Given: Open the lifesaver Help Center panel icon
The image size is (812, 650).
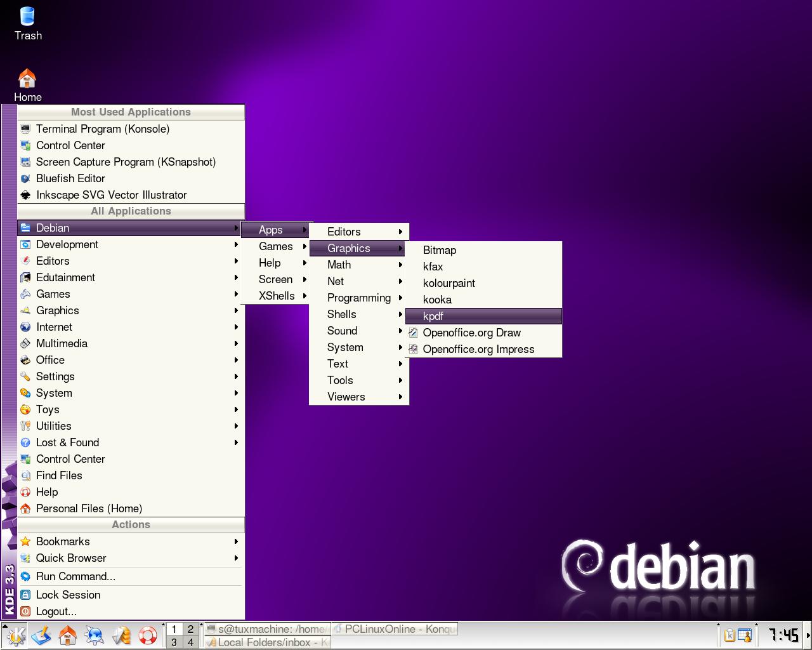Looking at the screenshot, I should [x=147, y=635].
